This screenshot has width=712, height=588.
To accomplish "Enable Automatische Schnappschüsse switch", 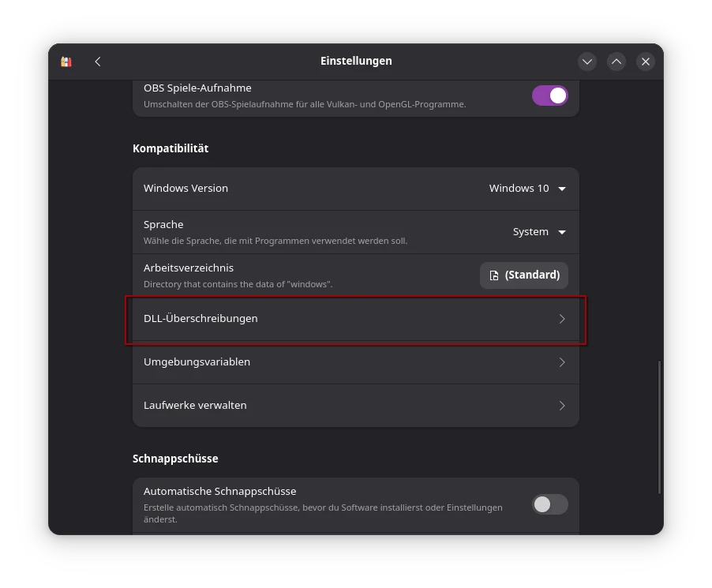I will click(549, 504).
